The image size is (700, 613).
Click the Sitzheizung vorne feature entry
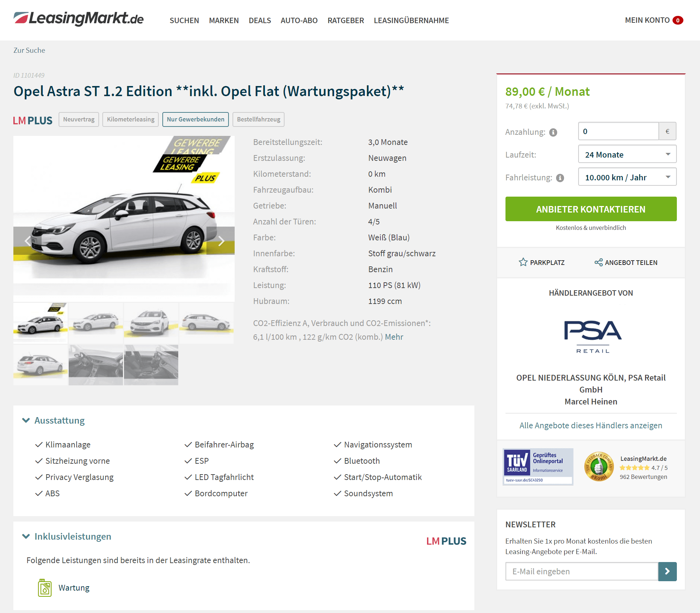(72, 461)
